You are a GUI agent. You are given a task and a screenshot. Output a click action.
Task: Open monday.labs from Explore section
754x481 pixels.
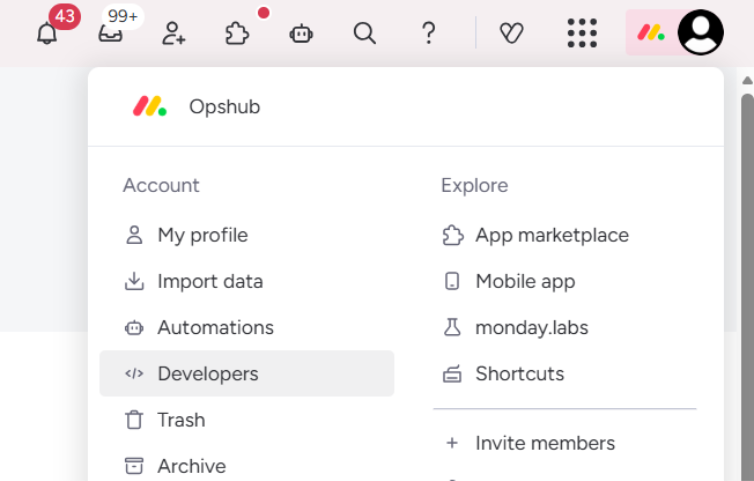coord(531,327)
